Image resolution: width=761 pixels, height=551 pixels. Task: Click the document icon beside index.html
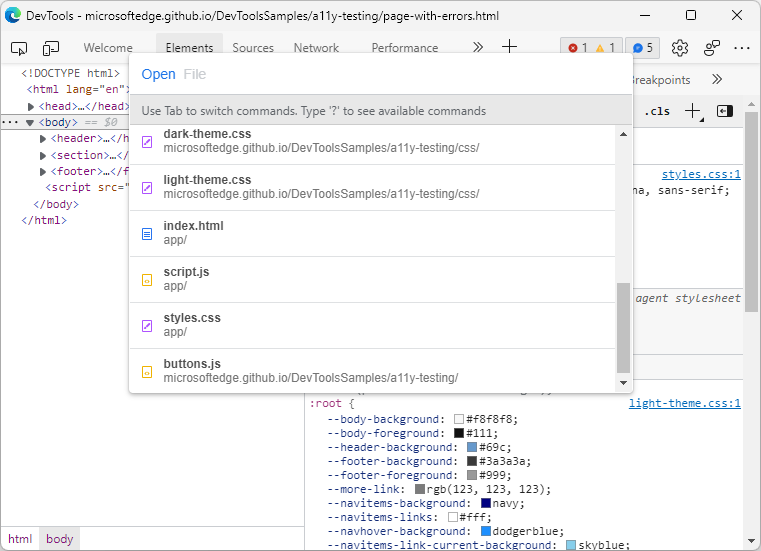coord(147,234)
